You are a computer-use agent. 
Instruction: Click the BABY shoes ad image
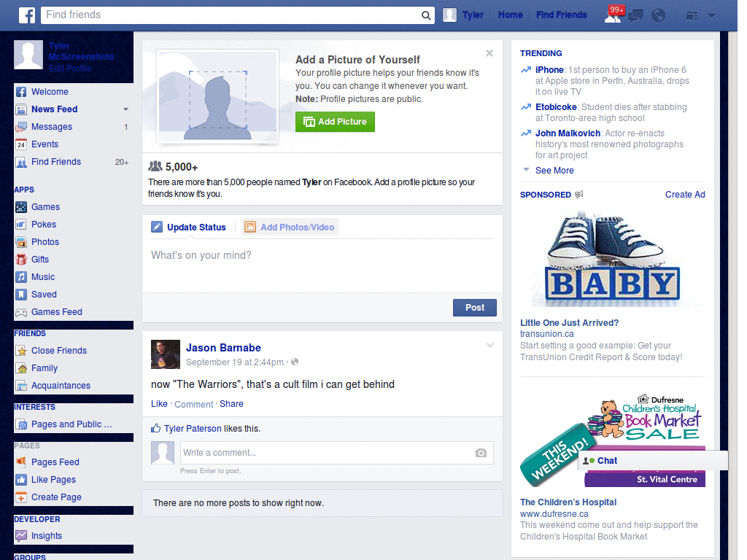click(x=613, y=259)
